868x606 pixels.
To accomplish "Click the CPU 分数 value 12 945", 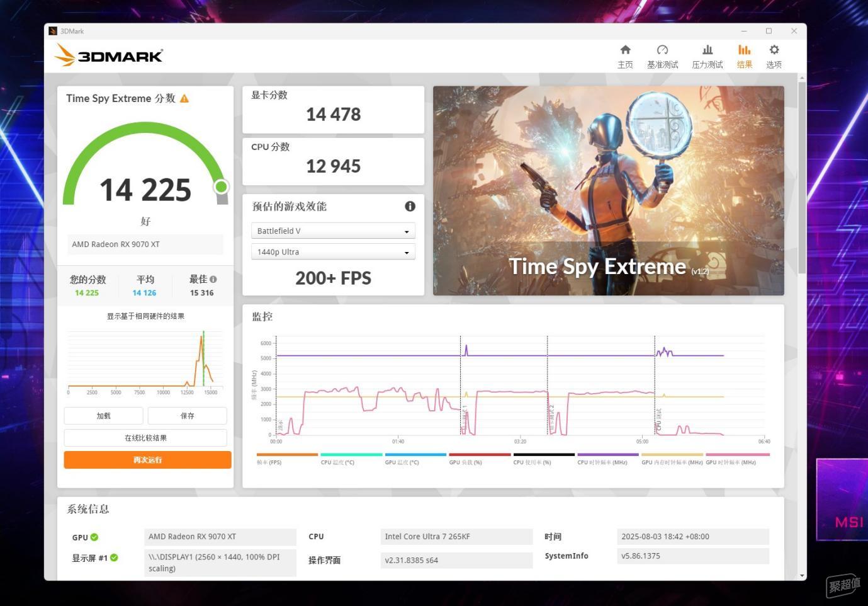I will tap(333, 166).
